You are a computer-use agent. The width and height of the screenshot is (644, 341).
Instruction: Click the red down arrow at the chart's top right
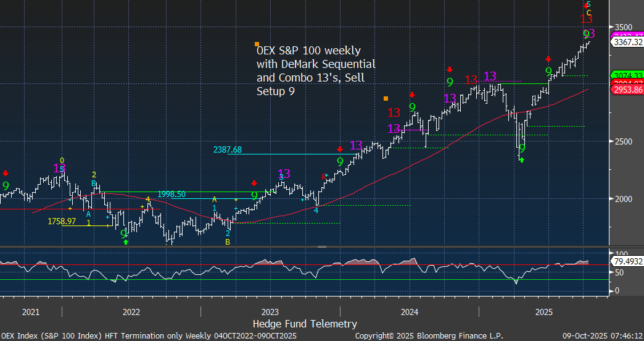click(x=585, y=5)
